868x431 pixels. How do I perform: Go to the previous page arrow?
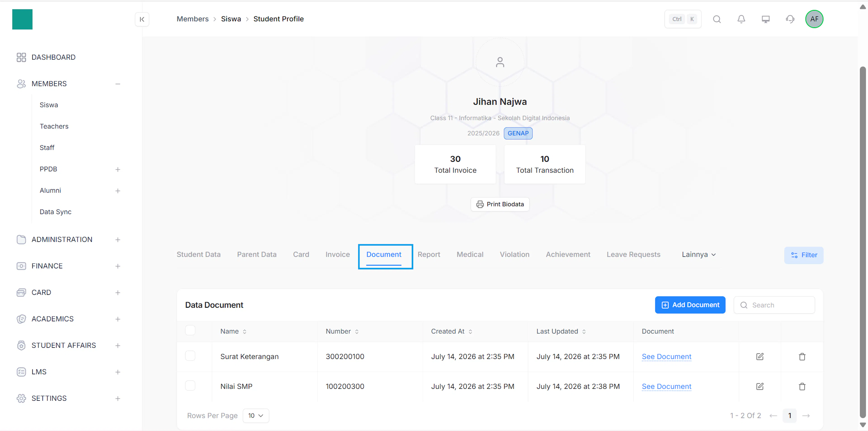pos(773,415)
